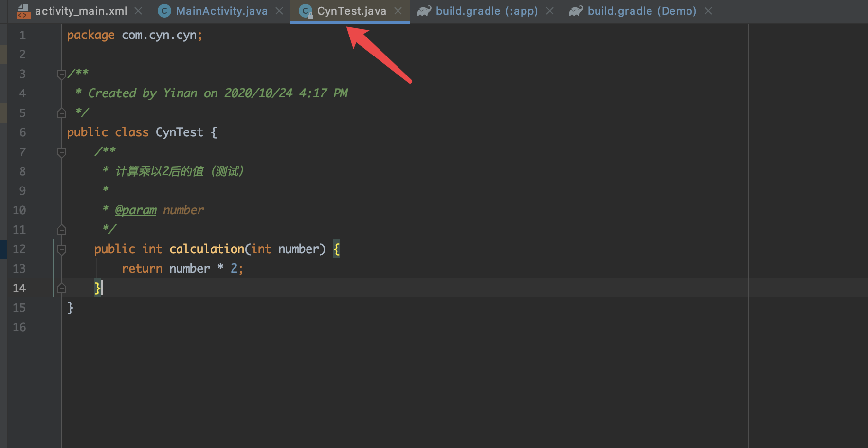
Task: Click the class closing brace on line 15
Action: pos(70,307)
